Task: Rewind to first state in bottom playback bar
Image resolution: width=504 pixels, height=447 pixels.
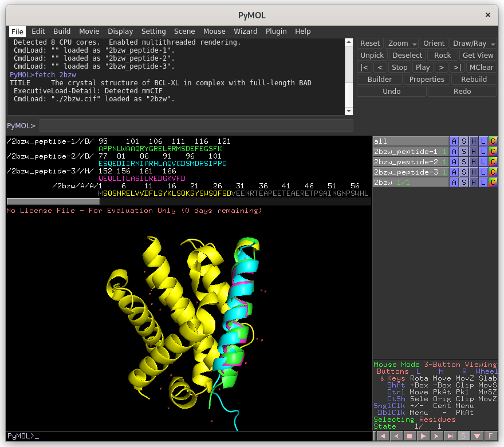Action: pyautogui.click(x=383, y=436)
